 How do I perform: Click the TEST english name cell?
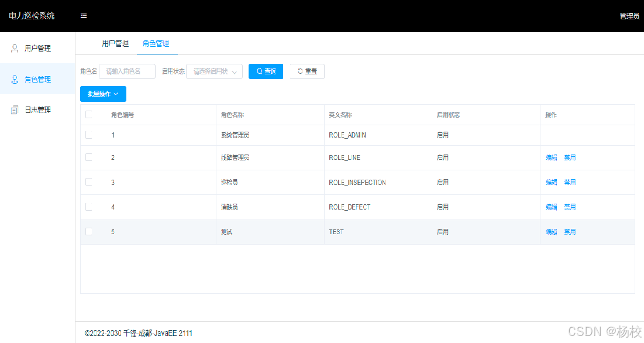336,232
